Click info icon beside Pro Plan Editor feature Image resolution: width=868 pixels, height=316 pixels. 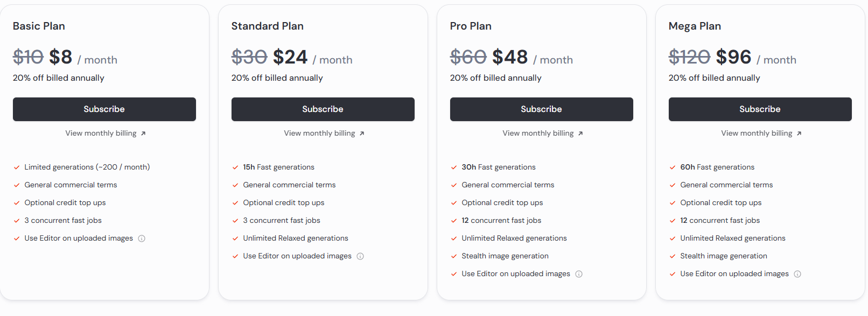579,274
